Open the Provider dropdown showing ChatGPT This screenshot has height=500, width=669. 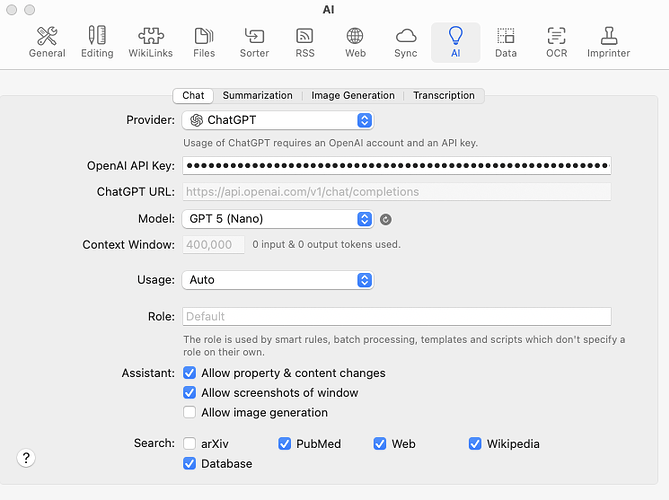coord(278,120)
